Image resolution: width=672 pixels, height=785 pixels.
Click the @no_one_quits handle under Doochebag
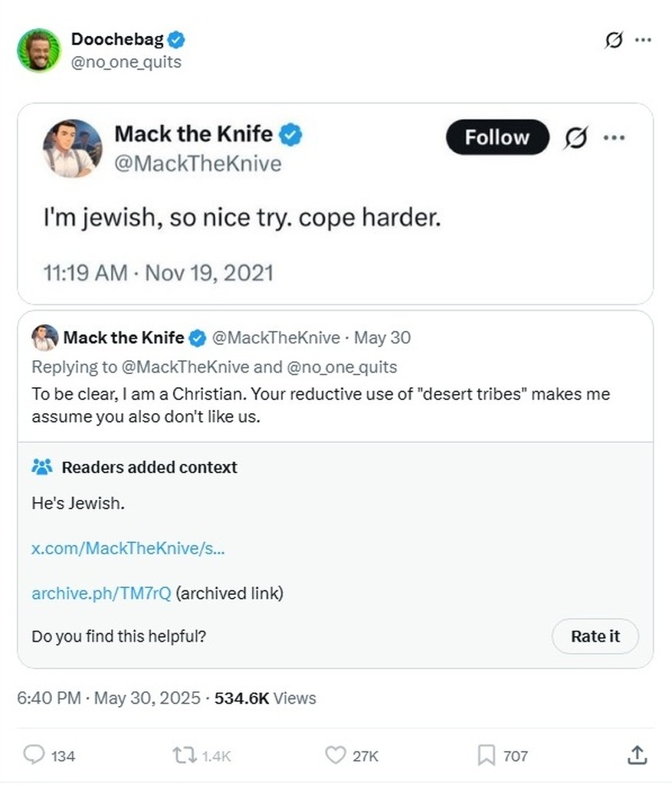(126, 62)
